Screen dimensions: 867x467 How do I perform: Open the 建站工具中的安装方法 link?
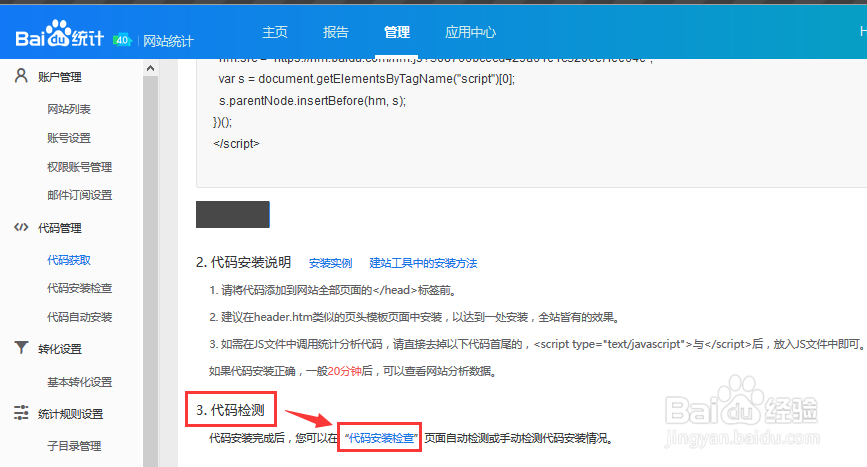pyautogui.click(x=423, y=264)
